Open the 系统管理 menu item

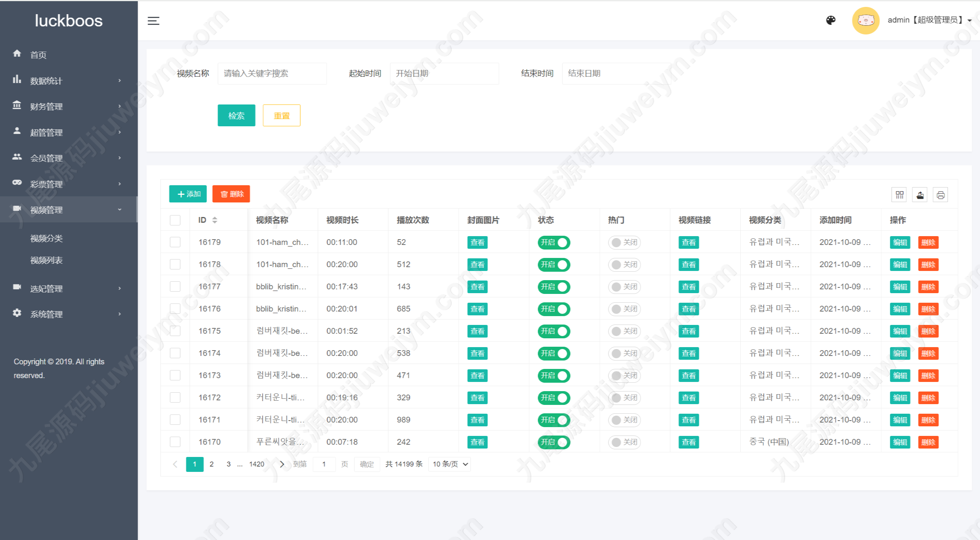point(69,314)
